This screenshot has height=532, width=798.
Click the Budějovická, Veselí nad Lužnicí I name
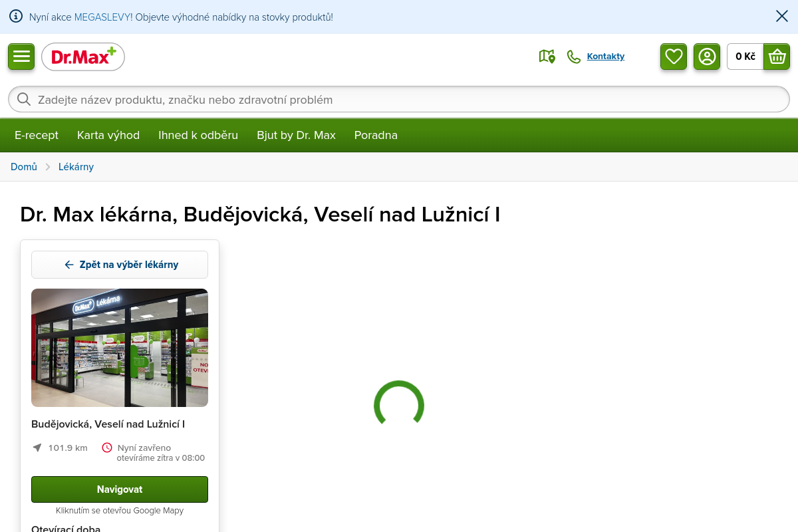[x=108, y=424]
